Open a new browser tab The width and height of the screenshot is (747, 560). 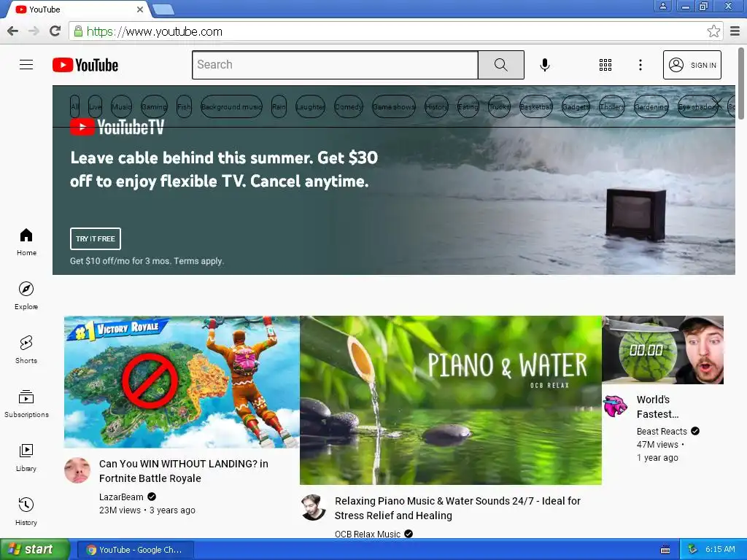point(163,9)
